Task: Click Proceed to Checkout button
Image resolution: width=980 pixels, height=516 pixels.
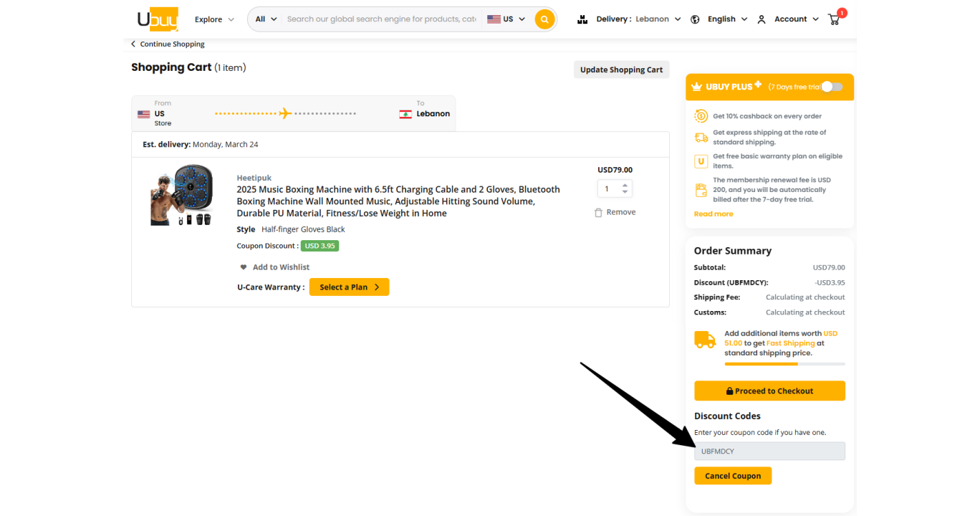Action: pyautogui.click(x=769, y=391)
